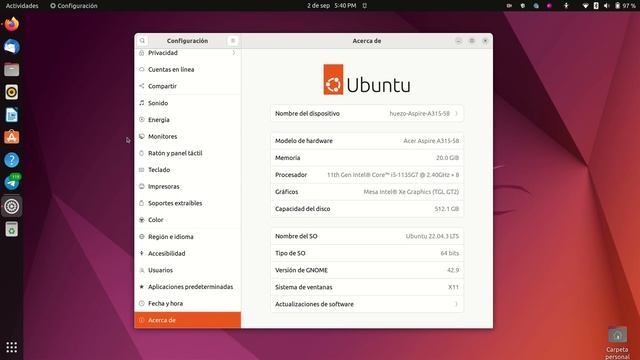Open Ratón y panel táctil settings
The width and height of the screenshot is (640, 360).
pyautogui.click(x=187, y=153)
